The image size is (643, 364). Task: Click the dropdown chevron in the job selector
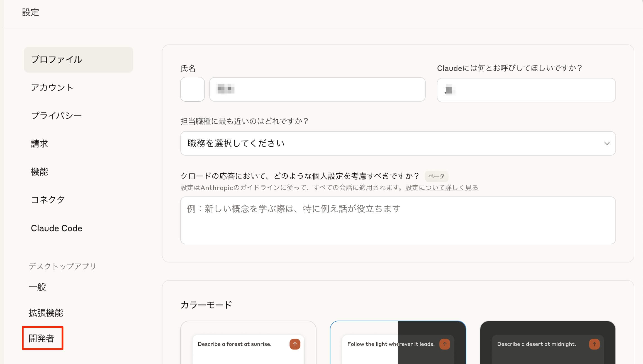(x=607, y=143)
